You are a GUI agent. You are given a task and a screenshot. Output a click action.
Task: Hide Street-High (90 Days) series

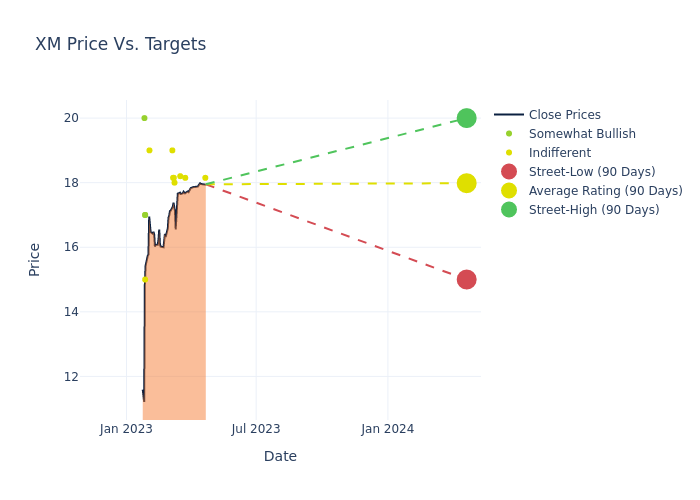coord(593,210)
